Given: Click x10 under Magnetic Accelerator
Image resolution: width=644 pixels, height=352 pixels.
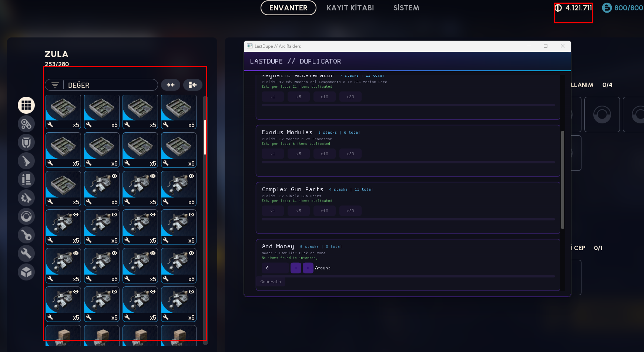Looking at the screenshot, I should pyautogui.click(x=325, y=97).
